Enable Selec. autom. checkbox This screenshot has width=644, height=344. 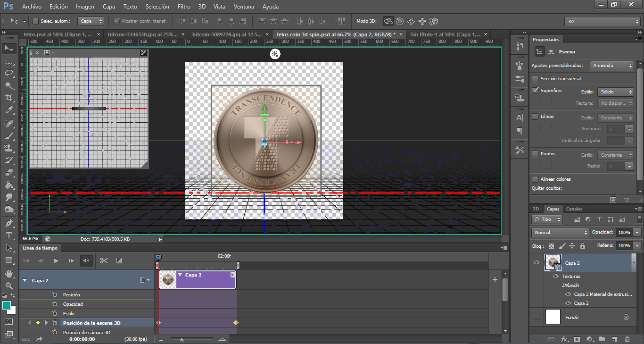35,21
